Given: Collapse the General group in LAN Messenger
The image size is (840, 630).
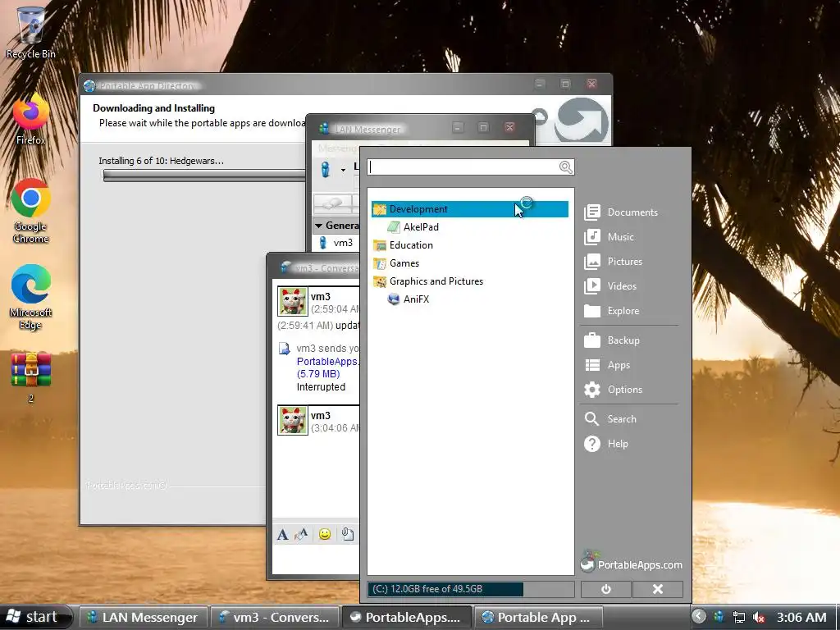Looking at the screenshot, I should click(319, 226).
